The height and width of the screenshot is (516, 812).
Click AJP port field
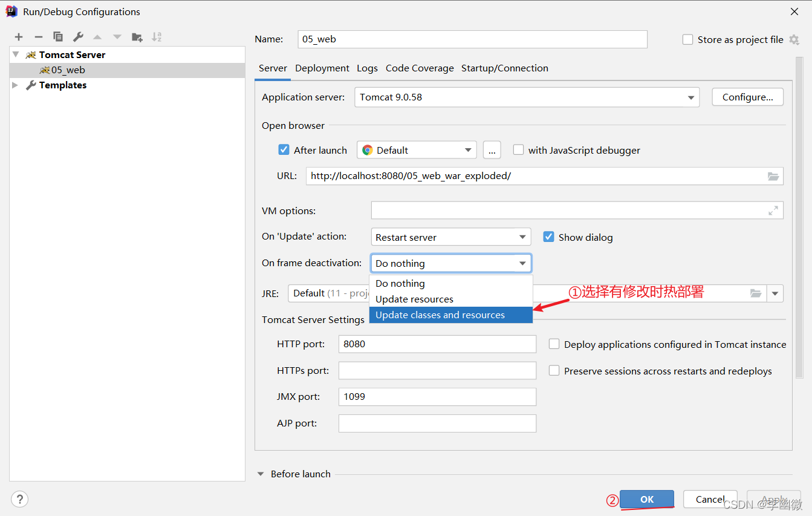pyautogui.click(x=437, y=423)
